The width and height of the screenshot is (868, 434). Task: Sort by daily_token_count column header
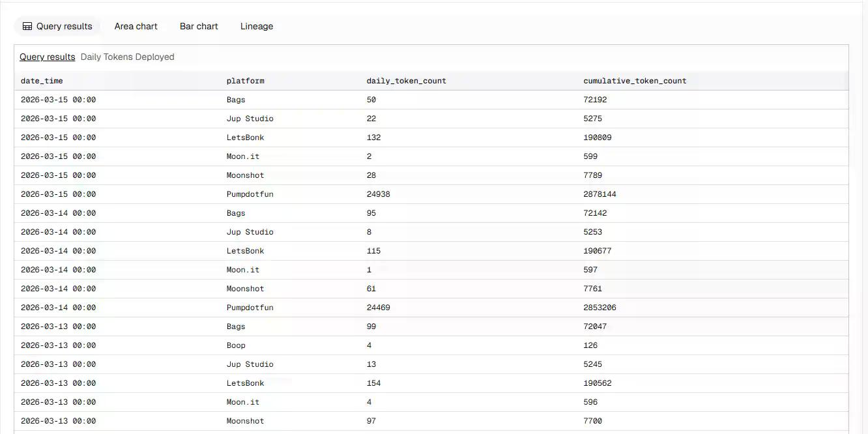[x=406, y=81]
